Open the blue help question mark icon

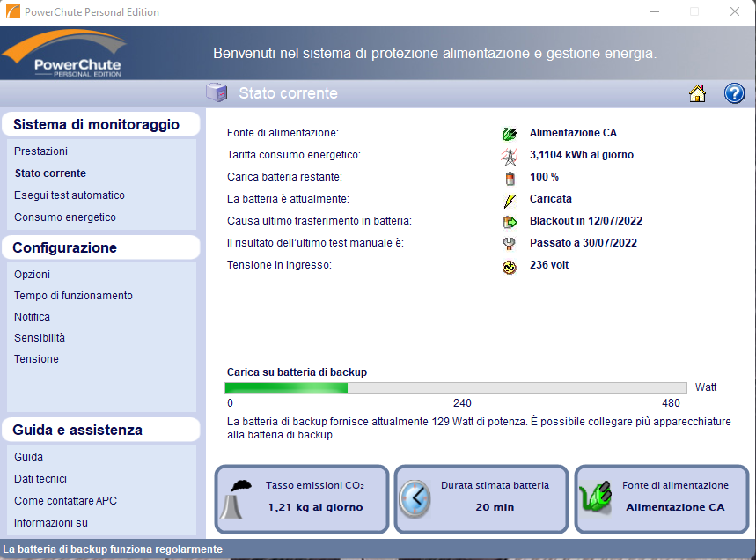(734, 93)
